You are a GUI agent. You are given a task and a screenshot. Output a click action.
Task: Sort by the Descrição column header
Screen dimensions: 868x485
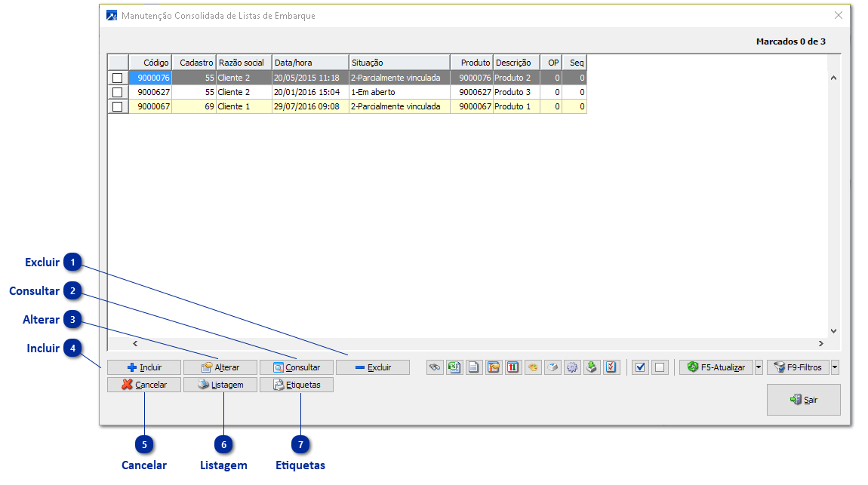[x=516, y=63]
